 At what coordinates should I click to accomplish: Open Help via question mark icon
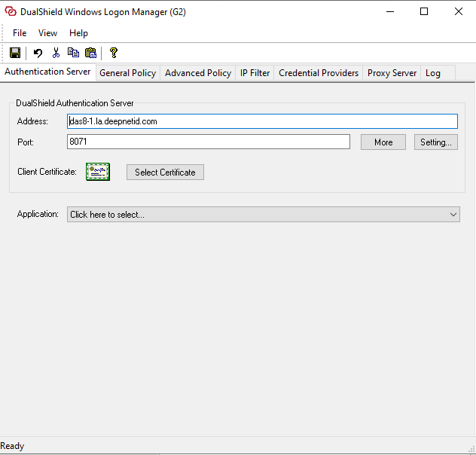coord(114,53)
